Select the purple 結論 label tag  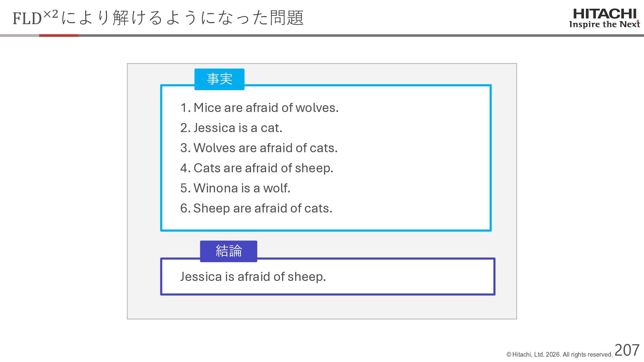pos(228,251)
